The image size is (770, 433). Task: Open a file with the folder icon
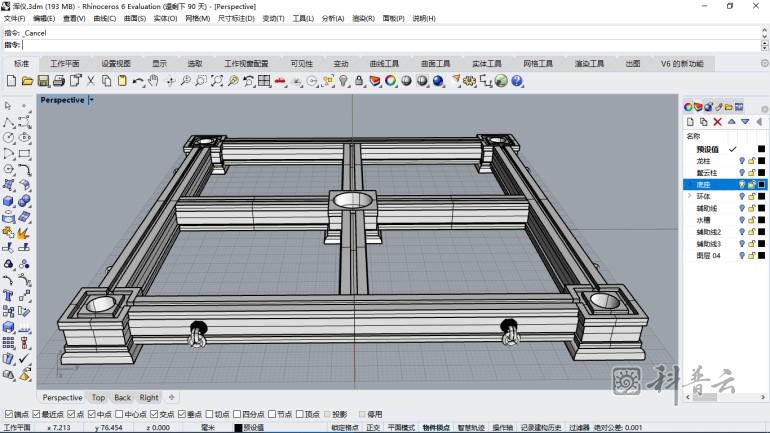28,81
